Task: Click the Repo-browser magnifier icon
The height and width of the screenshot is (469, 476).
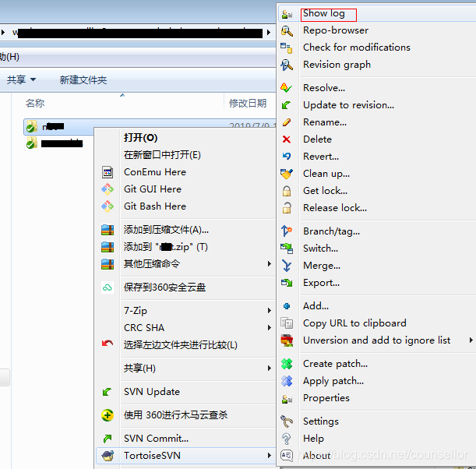Action: pos(287,31)
